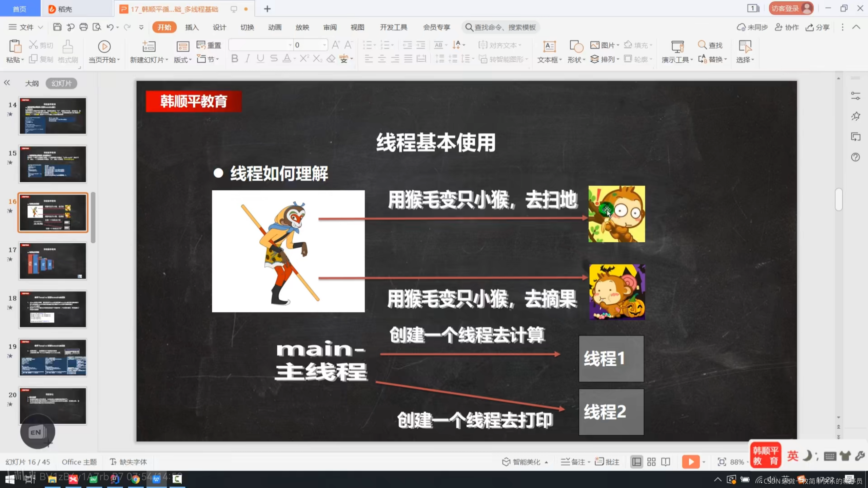Switch to normal editing view
The width and height of the screenshot is (868, 488).
click(637, 462)
